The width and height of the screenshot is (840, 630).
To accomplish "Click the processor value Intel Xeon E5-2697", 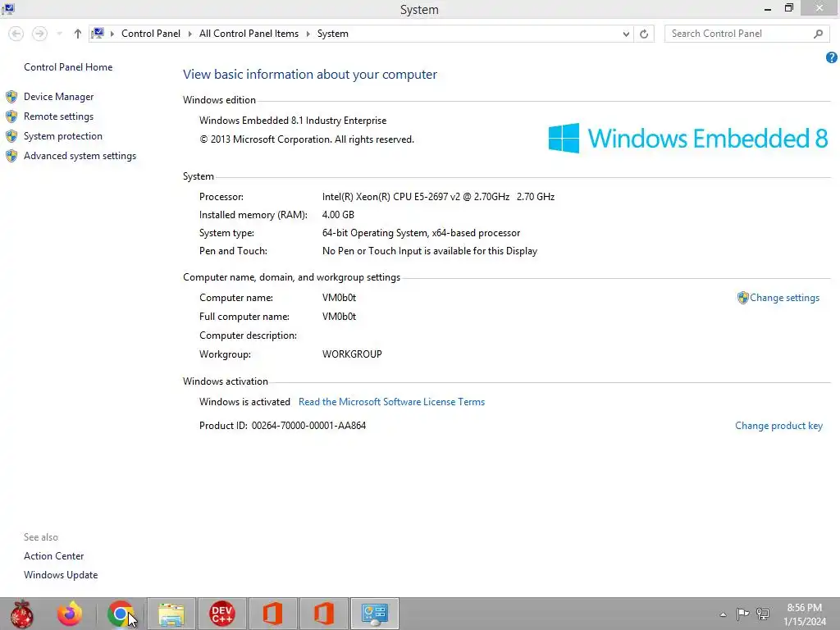I will tap(438, 197).
